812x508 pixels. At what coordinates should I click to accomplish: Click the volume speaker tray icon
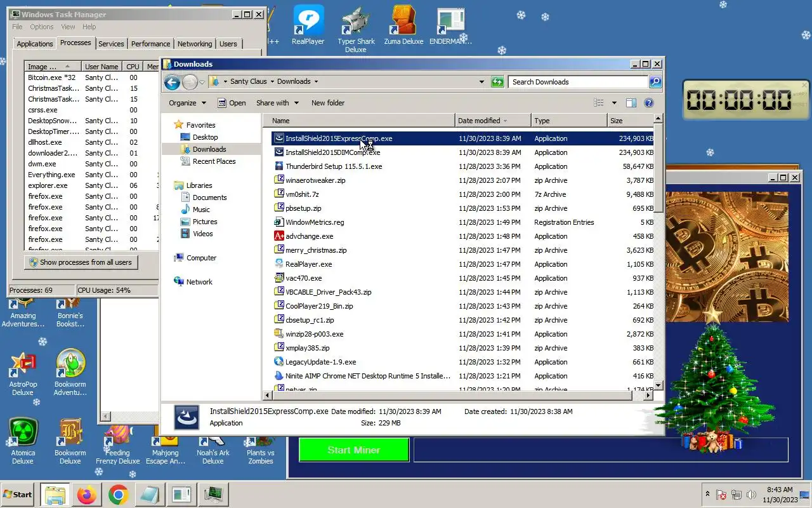tap(752, 495)
